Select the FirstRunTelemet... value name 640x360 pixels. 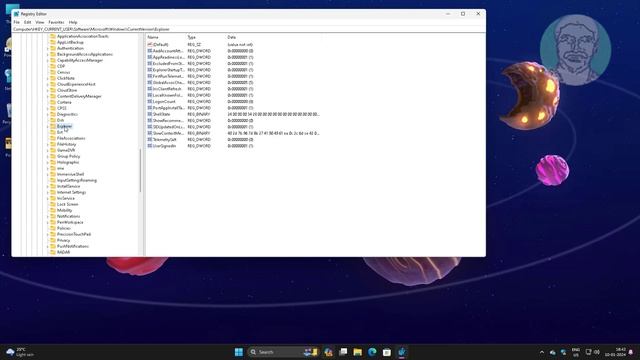click(x=169, y=76)
